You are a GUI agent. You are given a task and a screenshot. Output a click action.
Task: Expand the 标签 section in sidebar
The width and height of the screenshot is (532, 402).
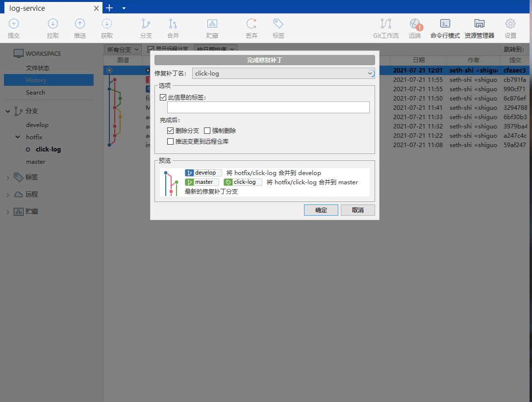[x=8, y=177]
